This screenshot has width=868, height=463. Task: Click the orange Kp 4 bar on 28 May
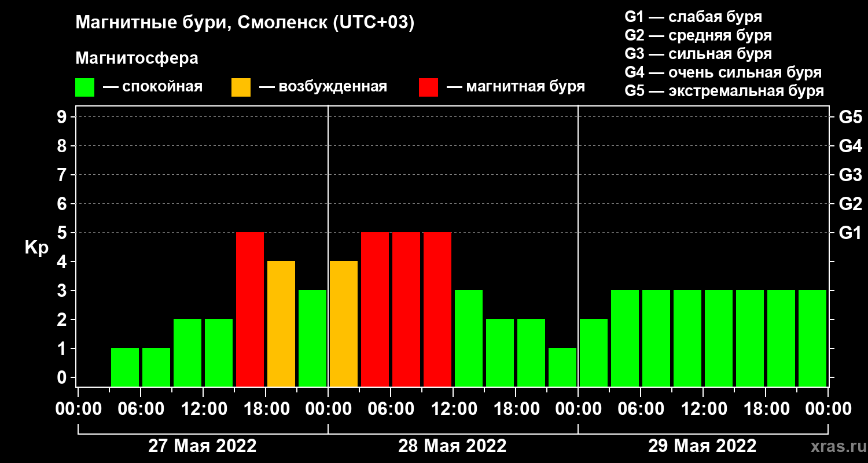[x=344, y=324]
